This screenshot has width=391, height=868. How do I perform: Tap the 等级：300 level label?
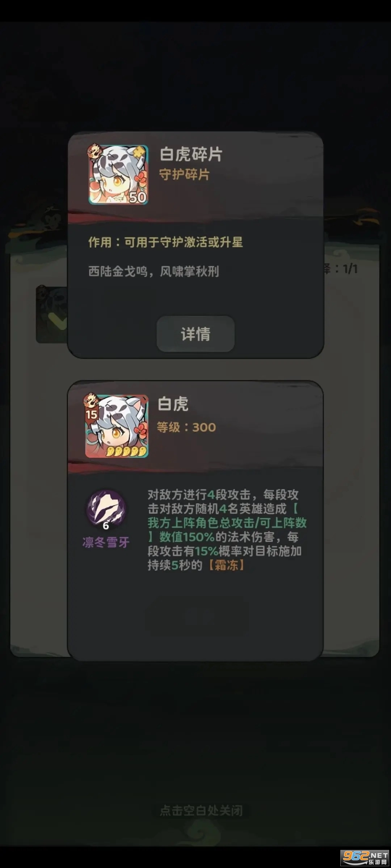(186, 427)
